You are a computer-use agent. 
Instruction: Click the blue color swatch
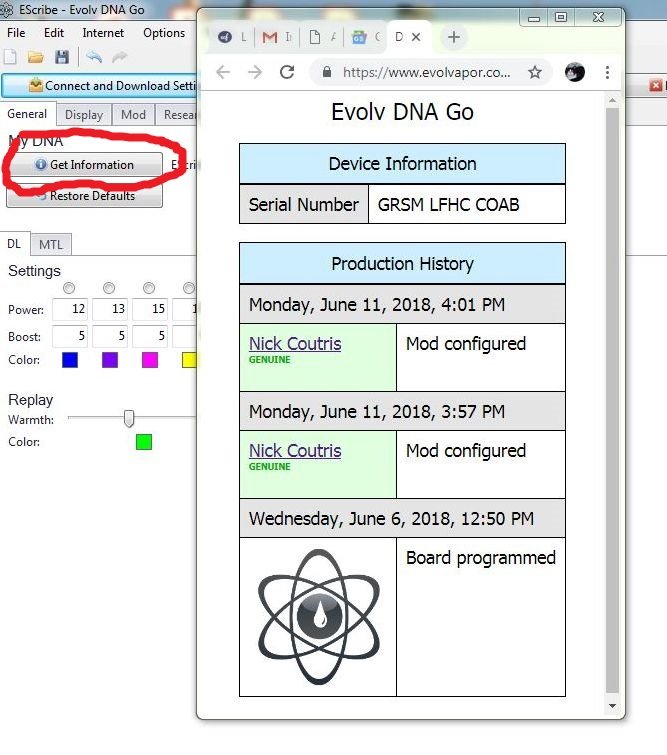click(70, 360)
